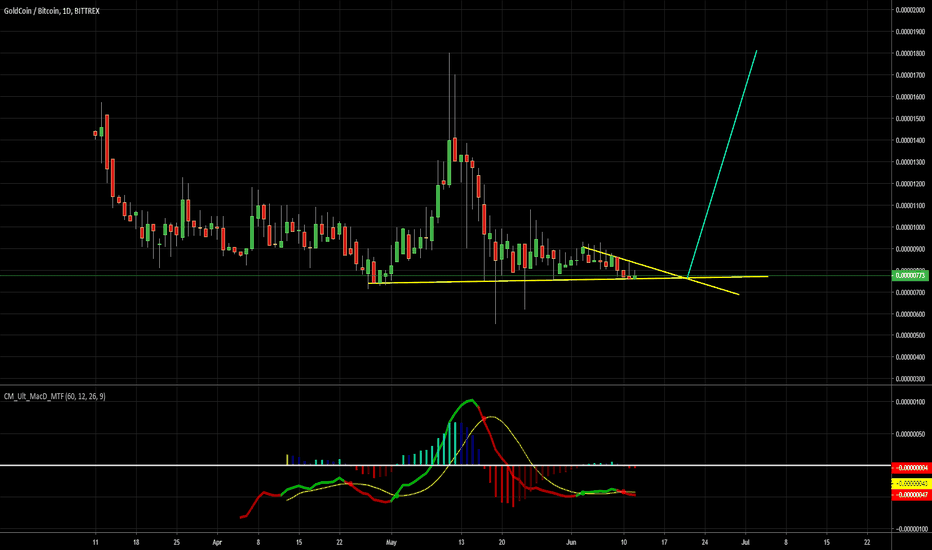The image size is (932, 550).
Task: Click the red -0.00000047 MACD value tag
Action: point(910,495)
